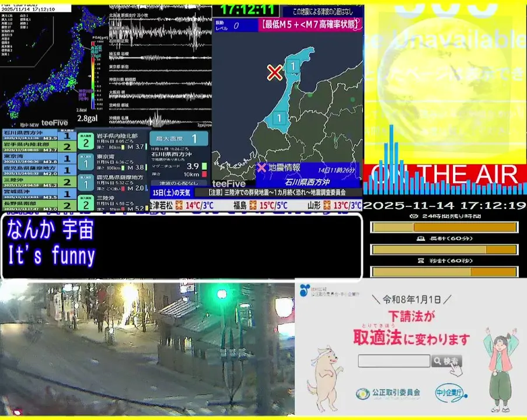Click the 東京都 新宿 seismograph trace
527x420 pixels.
coord(160,71)
